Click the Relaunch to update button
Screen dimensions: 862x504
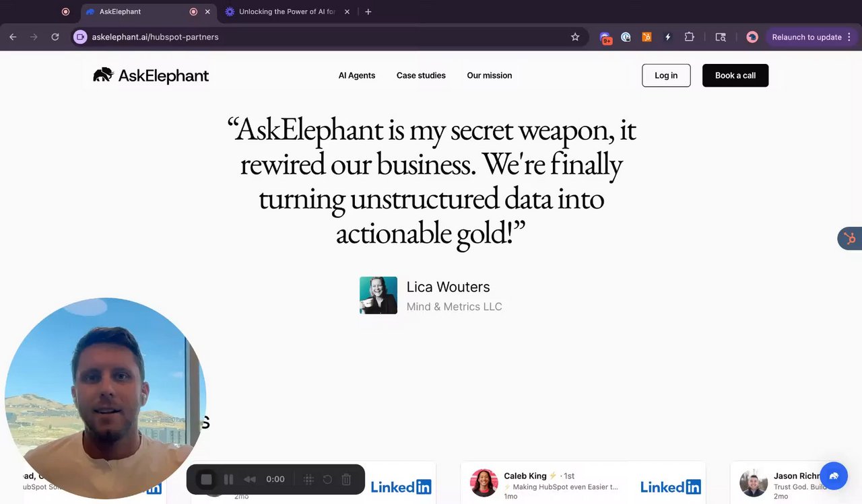[x=807, y=37]
